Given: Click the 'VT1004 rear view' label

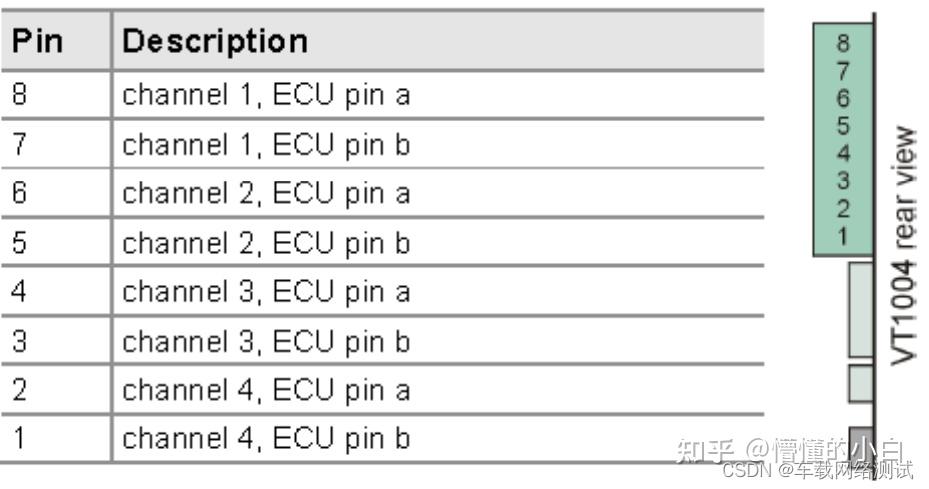Looking at the screenshot, I should tap(904, 245).
